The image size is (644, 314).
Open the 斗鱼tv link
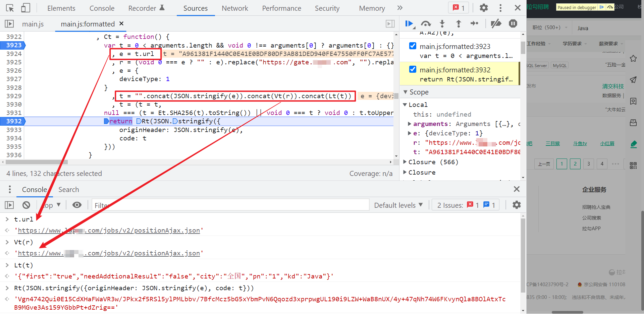pyautogui.click(x=580, y=143)
